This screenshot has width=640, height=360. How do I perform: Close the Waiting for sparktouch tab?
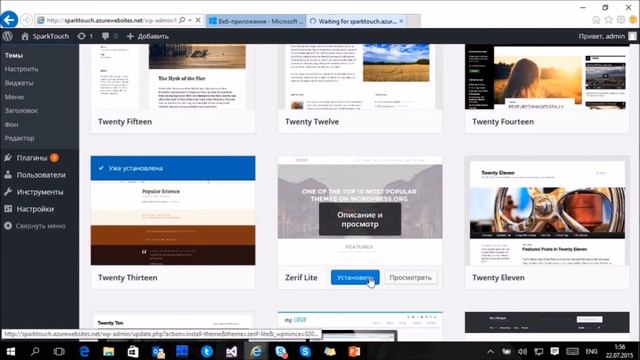[401, 21]
